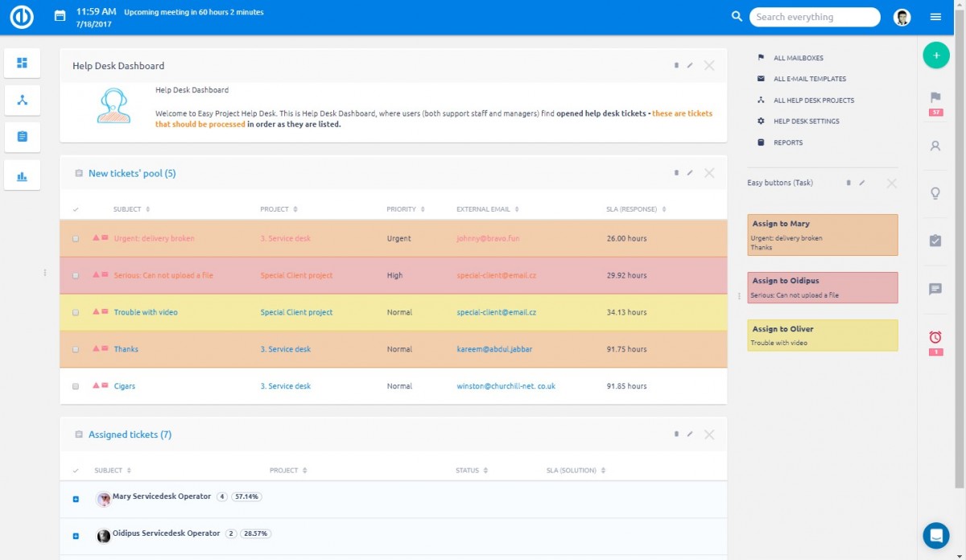The image size is (966, 560).
Task: Open All Help Desk Projects menu item
Action: pyautogui.click(x=813, y=101)
